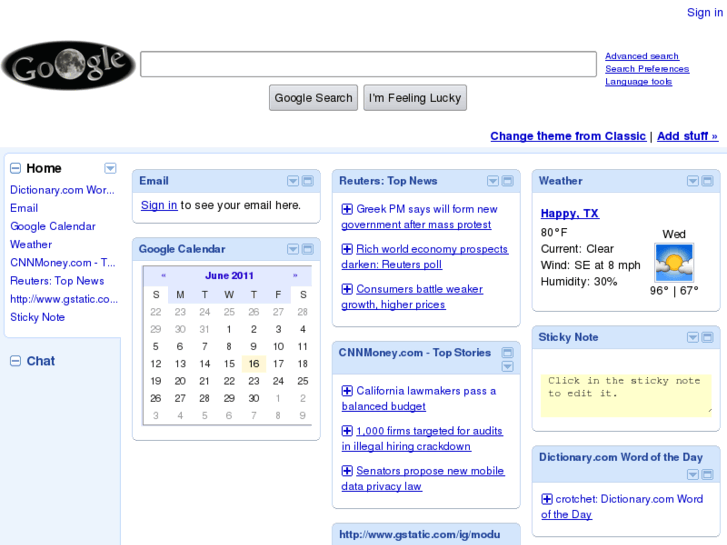The width and height of the screenshot is (727, 545).
Task: Minimize the Weather gadget
Action: pyautogui.click(x=708, y=181)
